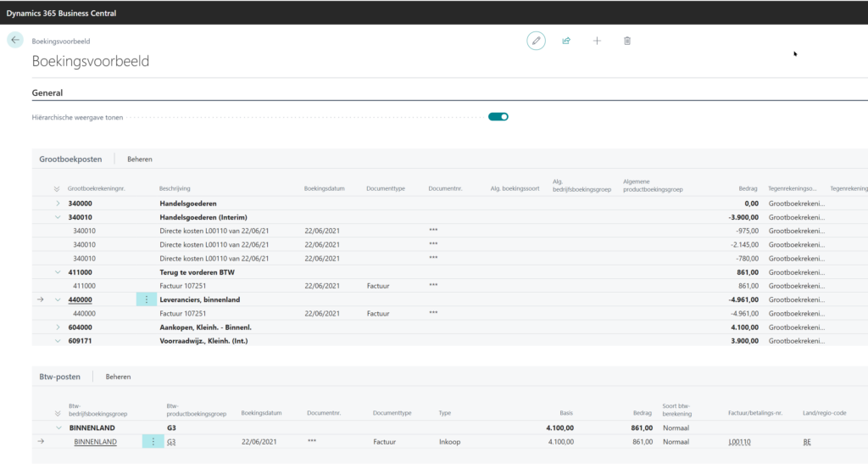Collapse the BINNENLAND group in Btw-posten

(x=58, y=428)
